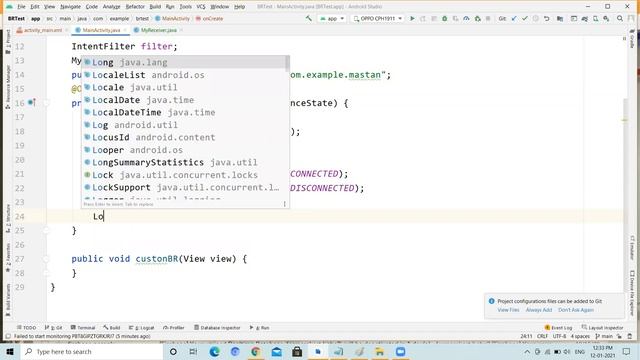640x360 pixels.
Task: Open the Microsoft Store taskbar icon
Action: tap(297, 351)
